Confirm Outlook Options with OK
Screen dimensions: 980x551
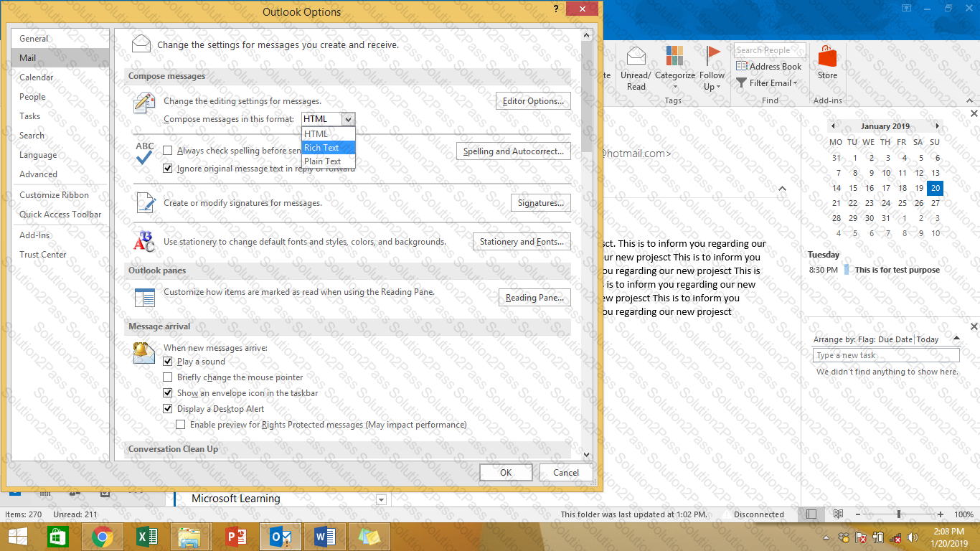[506, 472]
